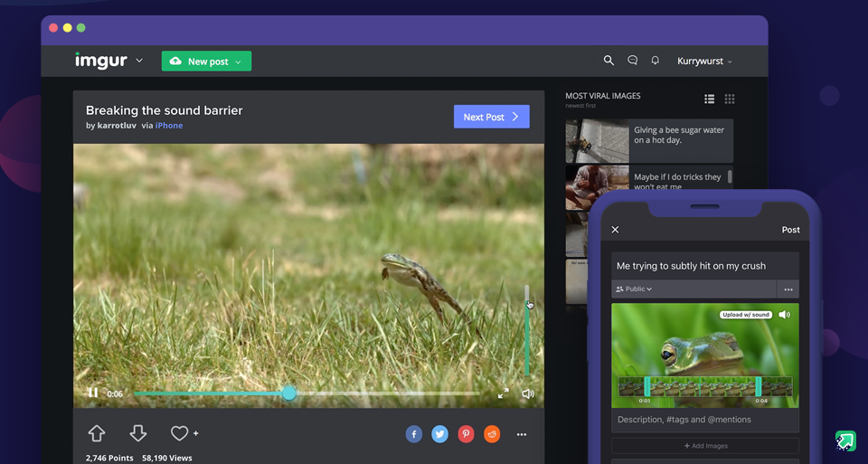Mute the video using speaker icon
The height and width of the screenshot is (464, 868).
tap(528, 393)
